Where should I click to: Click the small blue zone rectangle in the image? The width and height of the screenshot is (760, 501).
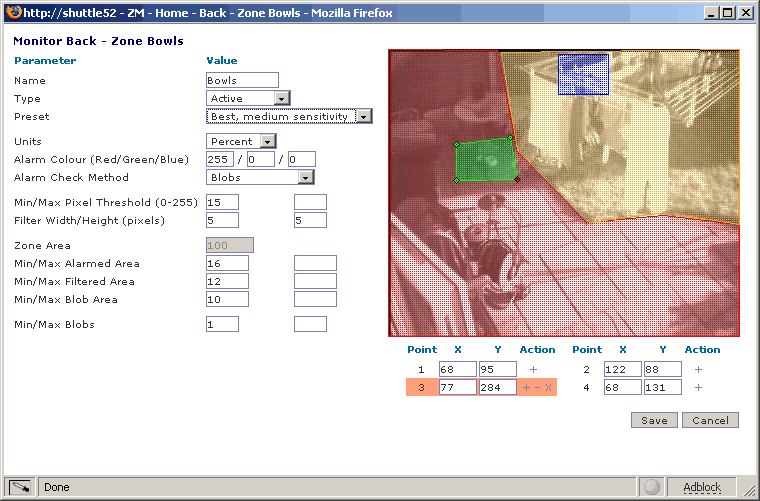point(584,73)
